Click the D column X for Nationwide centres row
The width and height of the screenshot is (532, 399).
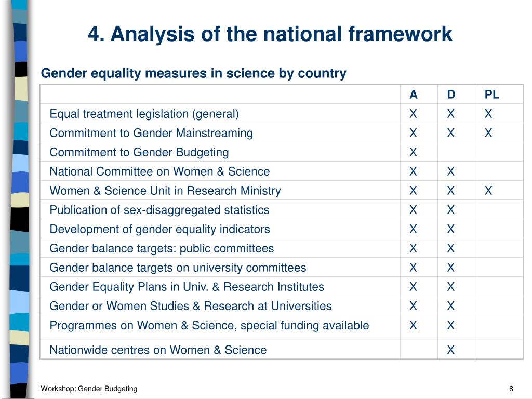point(450,350)
